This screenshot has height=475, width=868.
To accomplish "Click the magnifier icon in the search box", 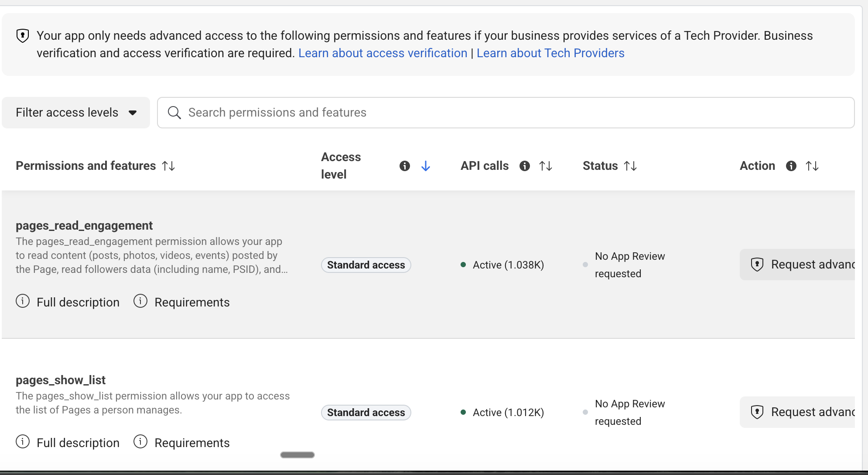I will tap(174, 113).
